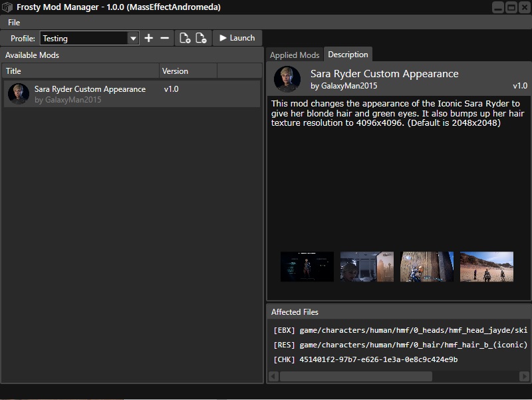Launch the game with the Launch button
532x400 pixels.
237,39
